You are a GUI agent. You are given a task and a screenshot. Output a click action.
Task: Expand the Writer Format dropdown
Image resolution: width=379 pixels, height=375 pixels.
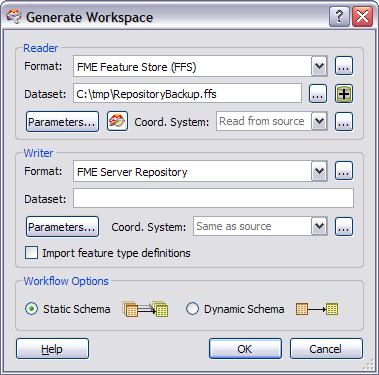point(319,171)
